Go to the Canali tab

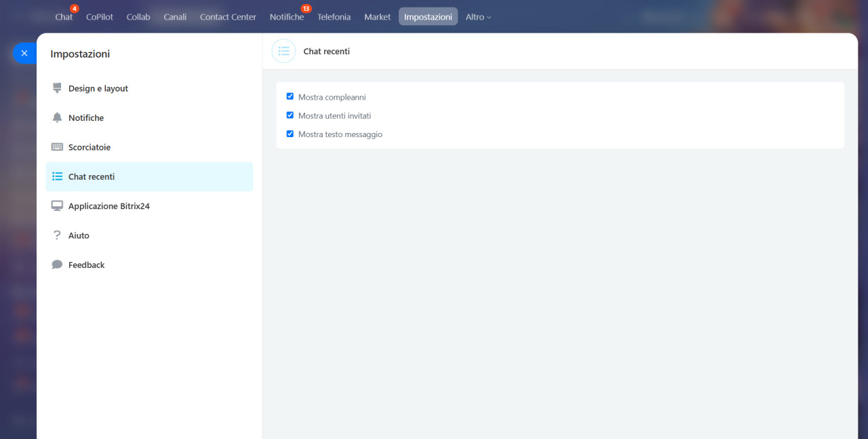tap(175, 17)
